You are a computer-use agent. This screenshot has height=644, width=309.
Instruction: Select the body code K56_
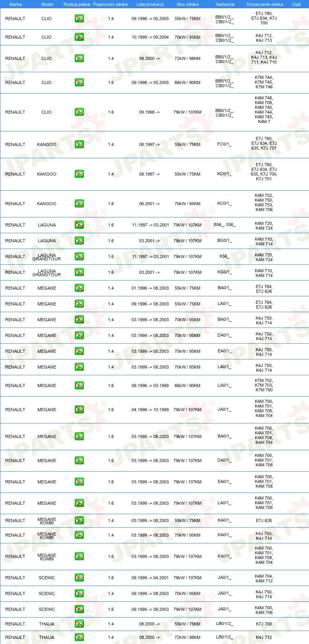tap(224, 256)
